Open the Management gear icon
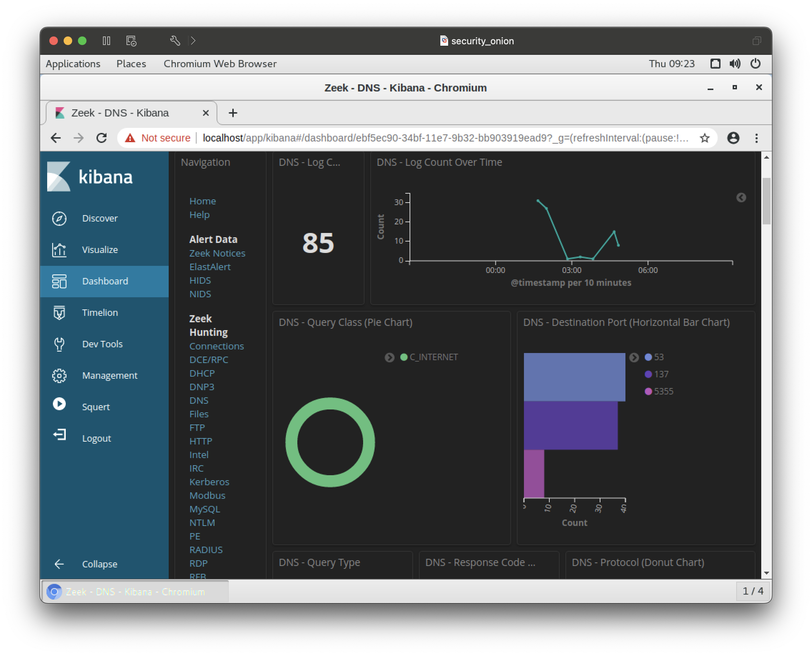The height and width of the screenshot is (656, 812). (59, 375)
